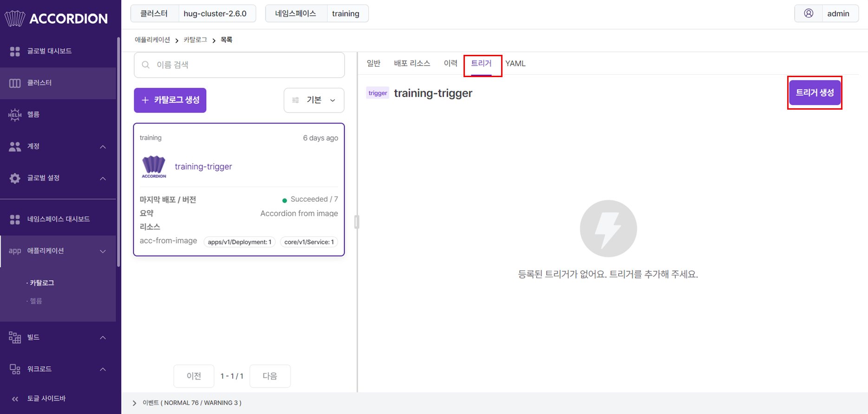Click the workload icon in the sidebar
Viewport: 868px width, 414px height.
point(15,369)
